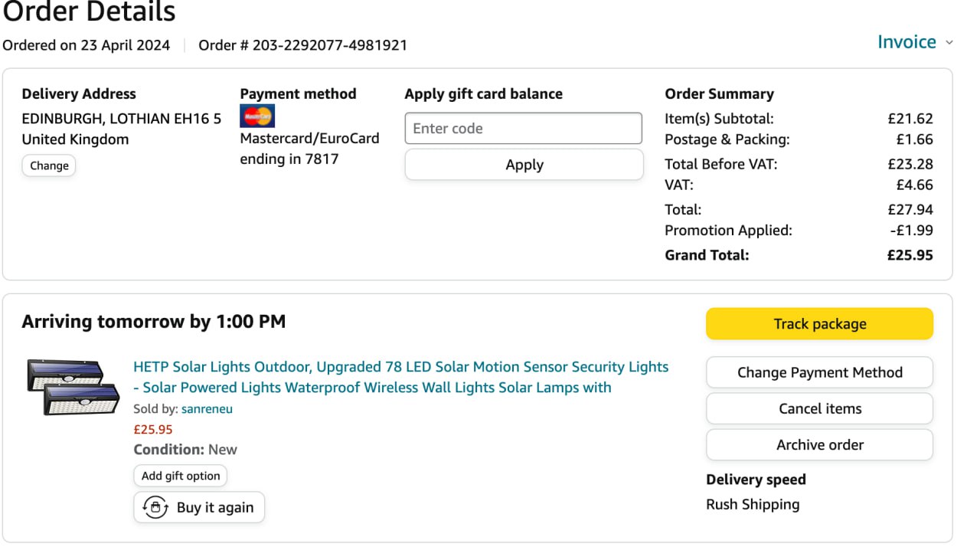The image size is (980, 547).
Task: Choose Cancel items for this order
Action: pos(819,408)
